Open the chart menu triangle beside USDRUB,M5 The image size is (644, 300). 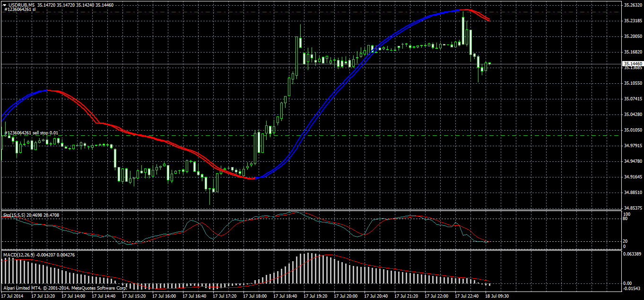click(4, 5)
